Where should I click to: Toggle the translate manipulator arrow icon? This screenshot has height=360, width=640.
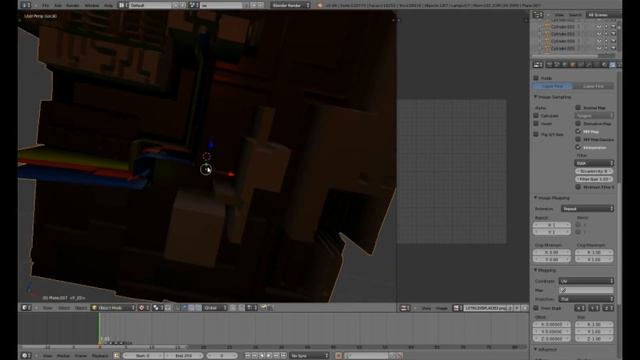[184, 308]
